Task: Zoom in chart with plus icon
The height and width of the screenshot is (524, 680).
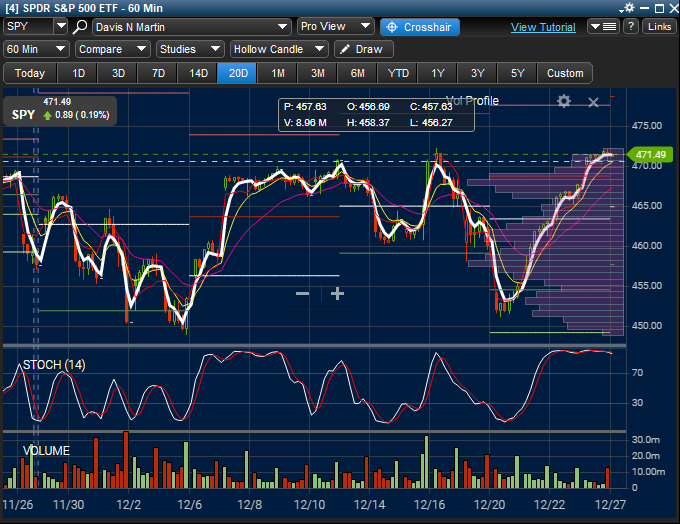Action: pos(337,294)
